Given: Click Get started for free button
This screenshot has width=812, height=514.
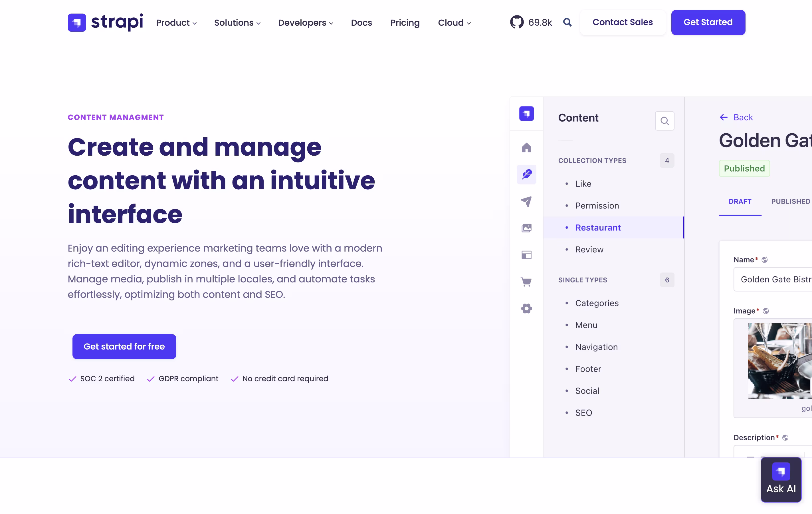Looking at the screenshot, I should [x=124, y=347].
